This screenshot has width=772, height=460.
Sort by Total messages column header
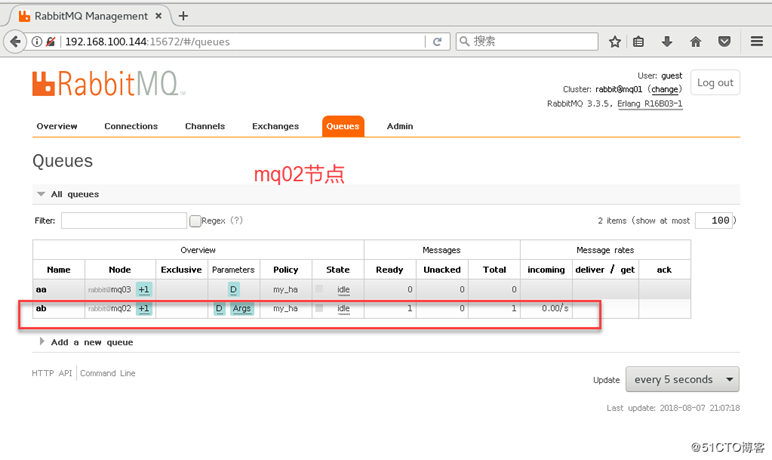[x=494, y=269]
